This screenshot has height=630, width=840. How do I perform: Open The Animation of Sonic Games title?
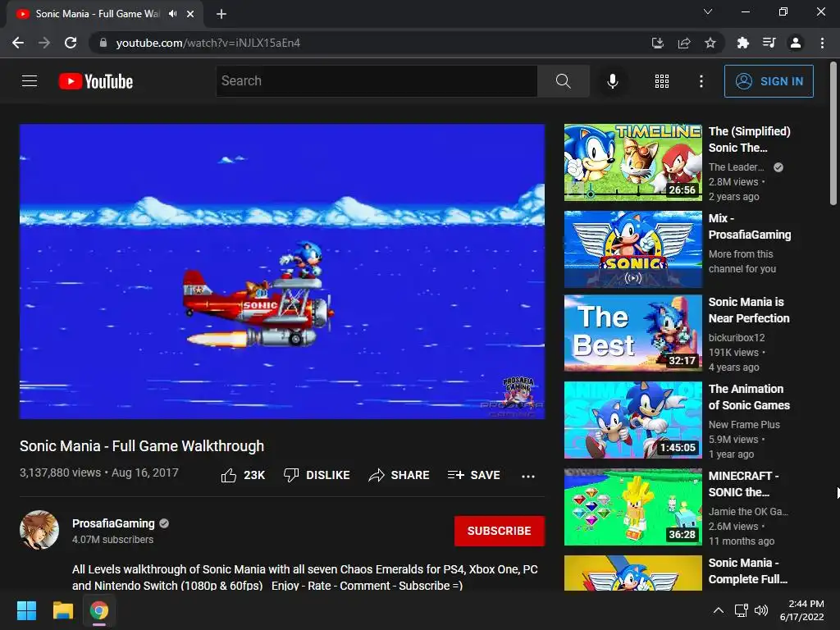749,397
